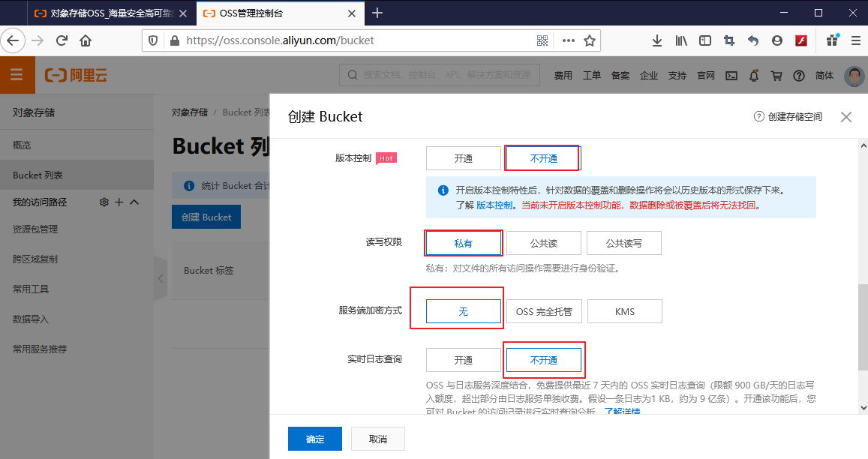
Task: Open page actions three-dot menu
Action: coord(568,40)
